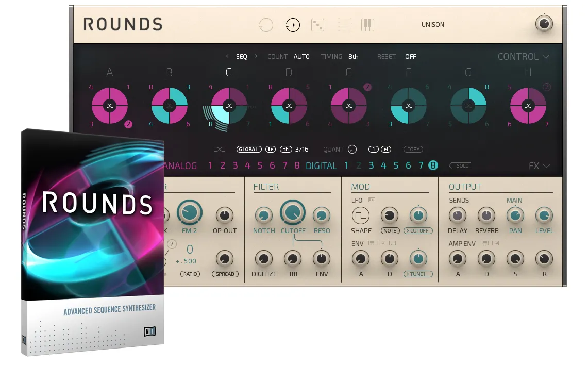Viewport: 588px width, 365px height.
Task: Select Analog sound slot 3
Action: (235, 165)
